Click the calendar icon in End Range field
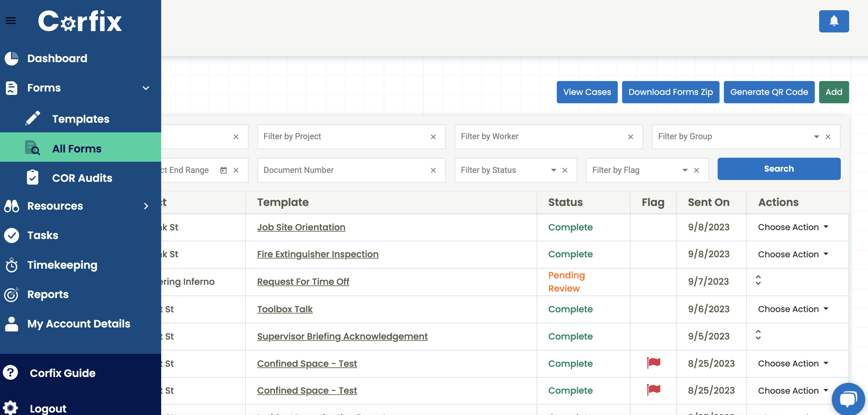 (223, 170)
